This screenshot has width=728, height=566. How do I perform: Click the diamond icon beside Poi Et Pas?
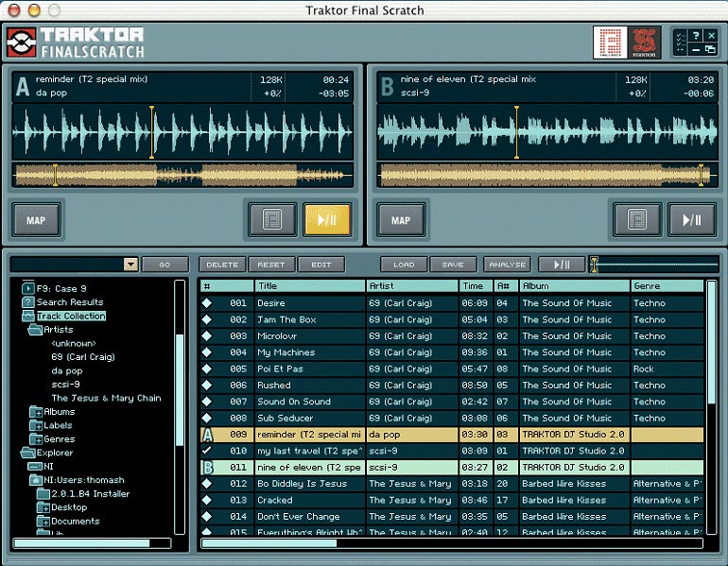click(x=207, y=369)
